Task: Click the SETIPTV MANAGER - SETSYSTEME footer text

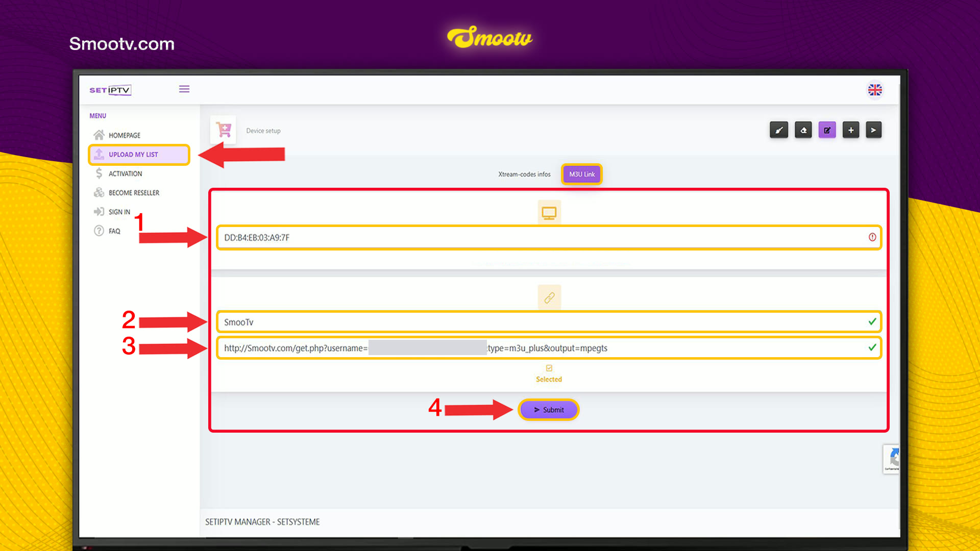Action: coord(262,522)
